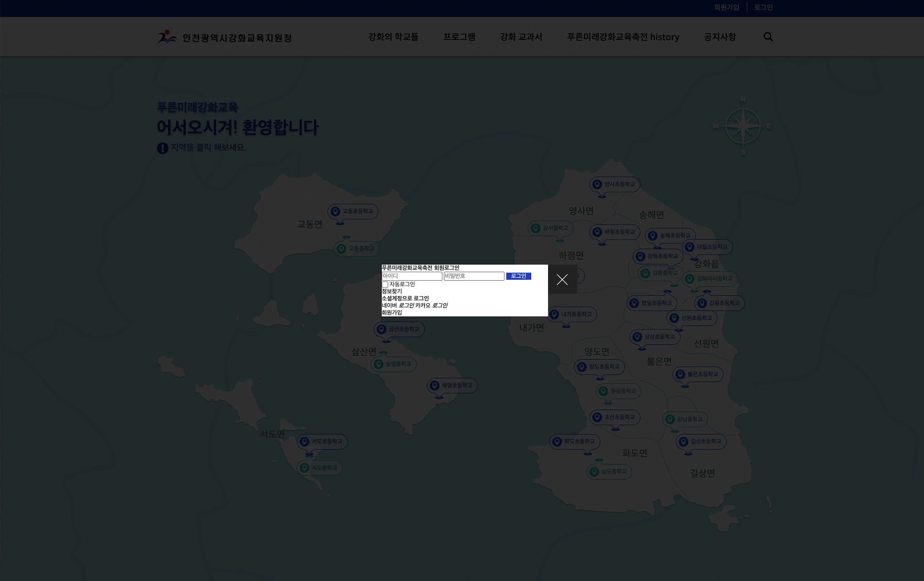Open the 프로그램 menu
The image size is (924, 581).
pyautogui.click(x=459, y=37)
